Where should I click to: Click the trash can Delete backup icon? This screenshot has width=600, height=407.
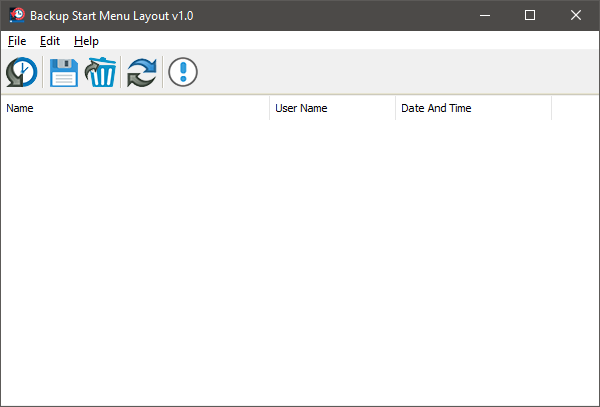101,72
